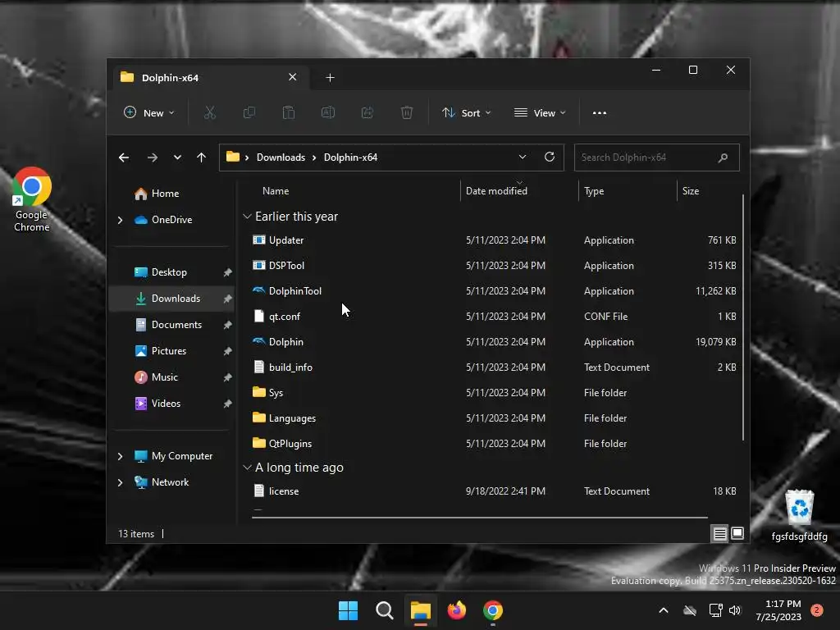Collapse the Earlier this year group
840x630 pixels.
click(247, 217)
